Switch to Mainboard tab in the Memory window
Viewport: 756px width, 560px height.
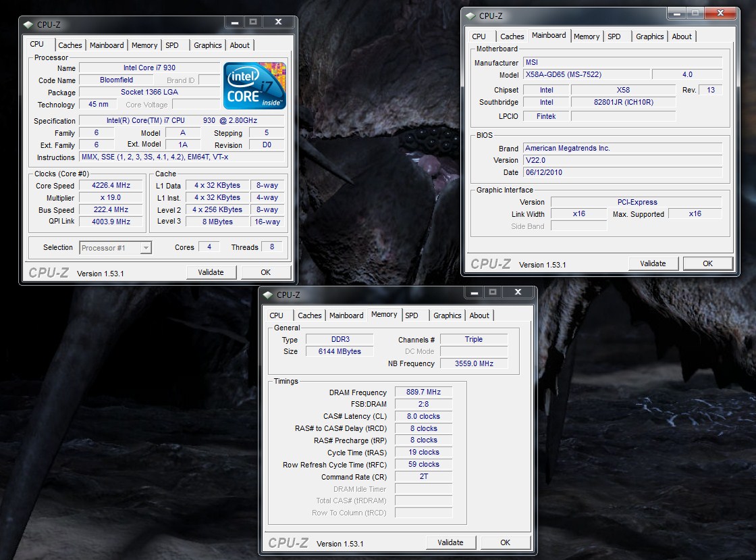[346, 315]
